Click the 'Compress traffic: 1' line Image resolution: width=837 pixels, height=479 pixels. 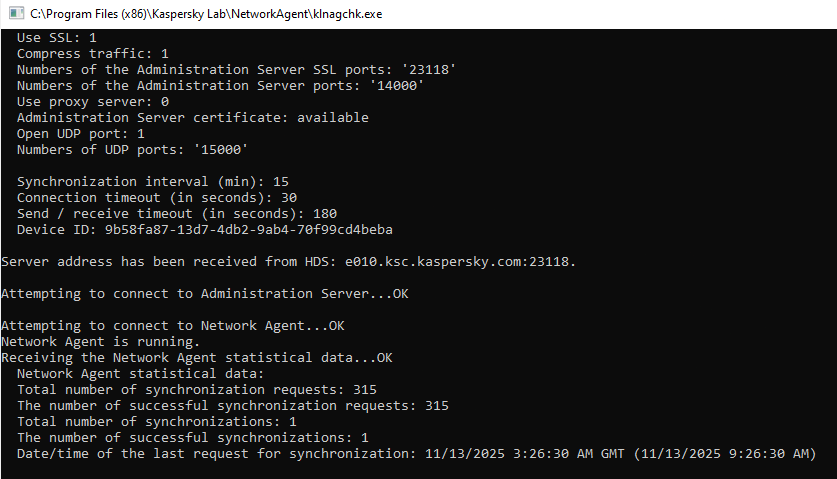coord(93,53)
